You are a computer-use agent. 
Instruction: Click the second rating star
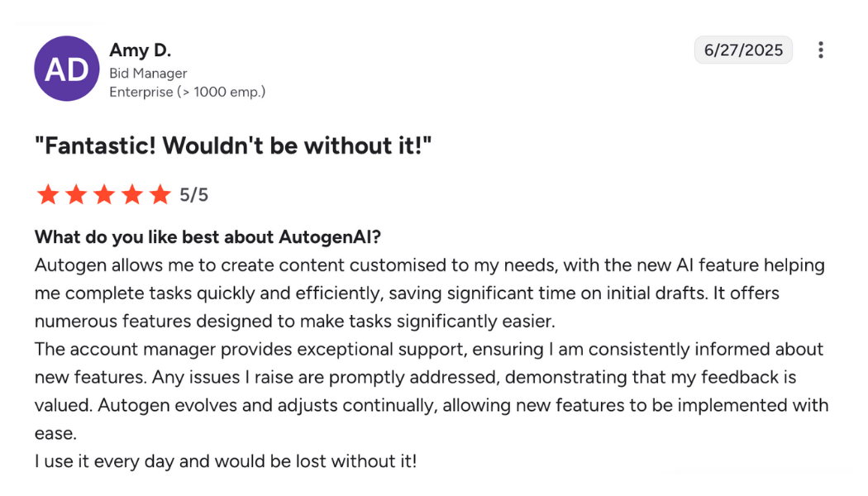(76, 195)
